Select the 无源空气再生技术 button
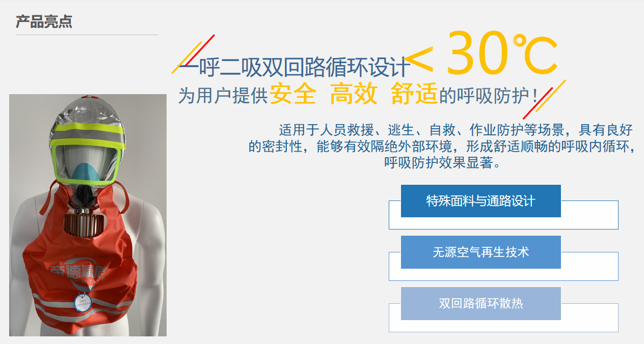The height and width of the screenshot is (344, 644). point(480,252)
